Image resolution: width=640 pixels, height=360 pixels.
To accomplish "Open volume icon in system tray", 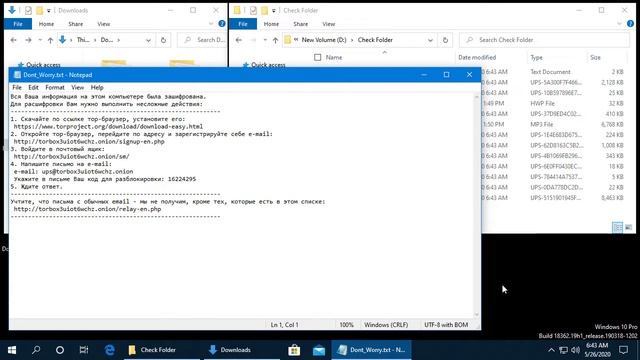I will 576,350.
